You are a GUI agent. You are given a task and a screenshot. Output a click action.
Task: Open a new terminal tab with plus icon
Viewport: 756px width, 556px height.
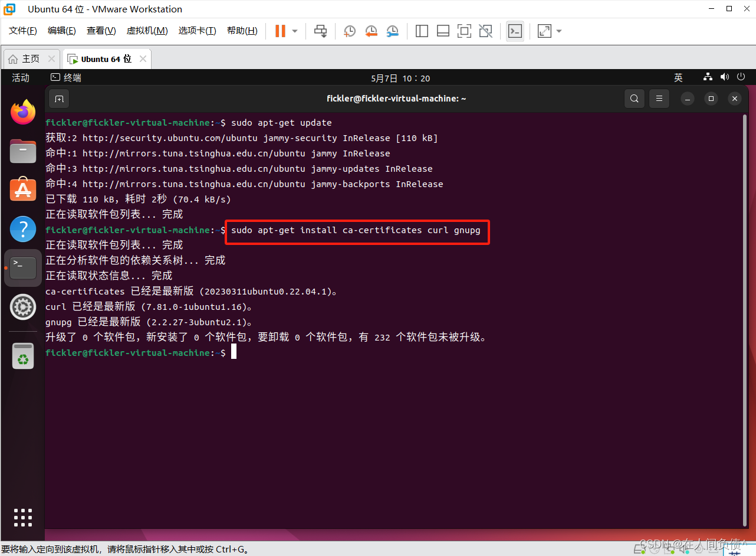click(x=59, y=99)
